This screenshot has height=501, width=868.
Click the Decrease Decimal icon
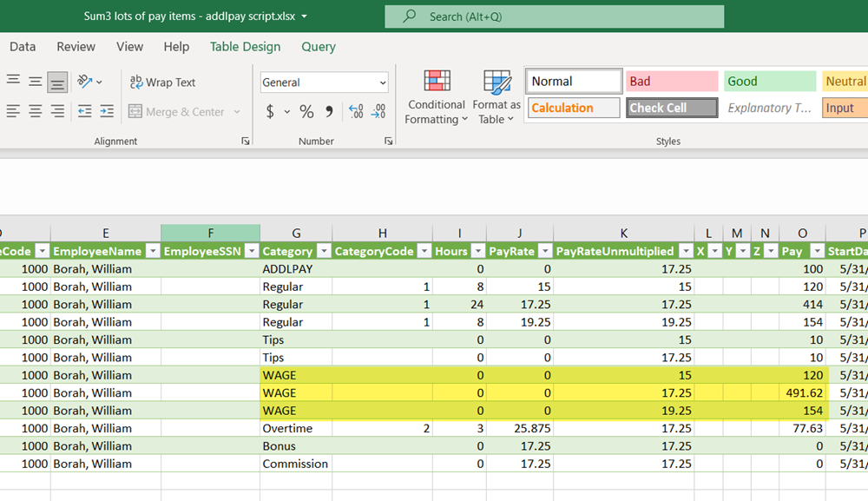378,112
